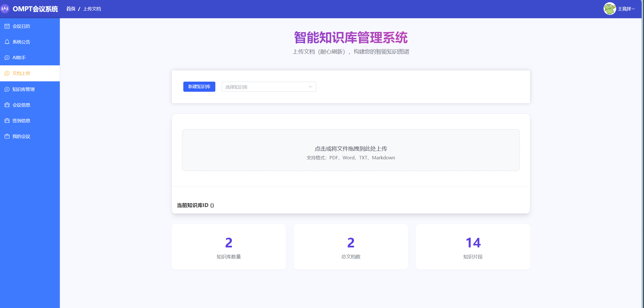
Task: Click the 知识片段 stats card showing 14
Action: (x=473, y=247)
